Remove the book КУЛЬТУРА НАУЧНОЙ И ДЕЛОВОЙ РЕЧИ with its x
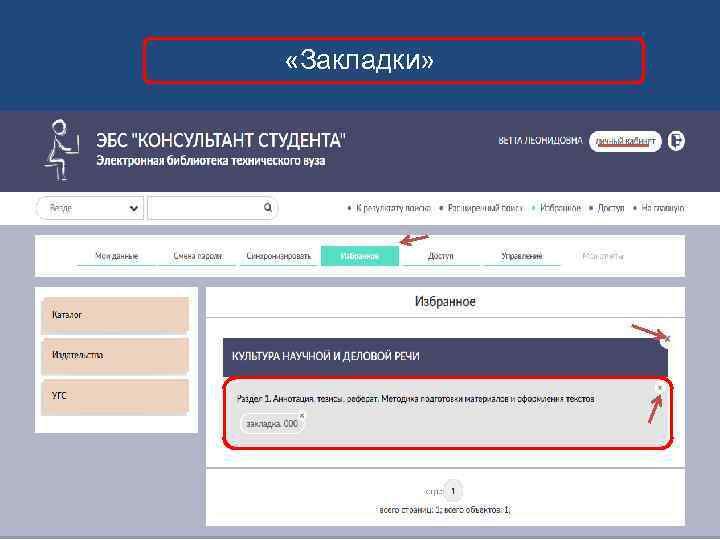The width and height of the screenshot is (720, 540). pyautogui.click(x=667, y=339)
